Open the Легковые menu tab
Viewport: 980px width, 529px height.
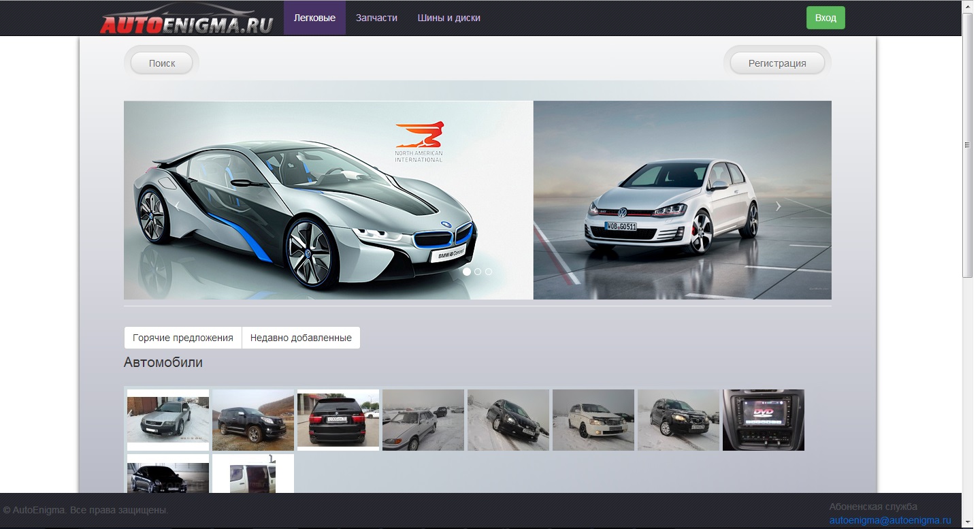pyautogui.click(x=314, y=18)
